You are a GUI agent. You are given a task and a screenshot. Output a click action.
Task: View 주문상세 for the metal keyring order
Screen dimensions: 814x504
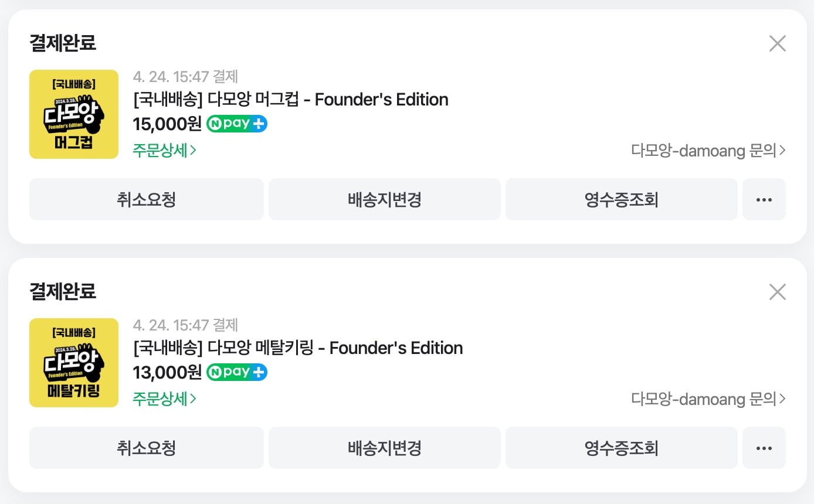[164, 399]
